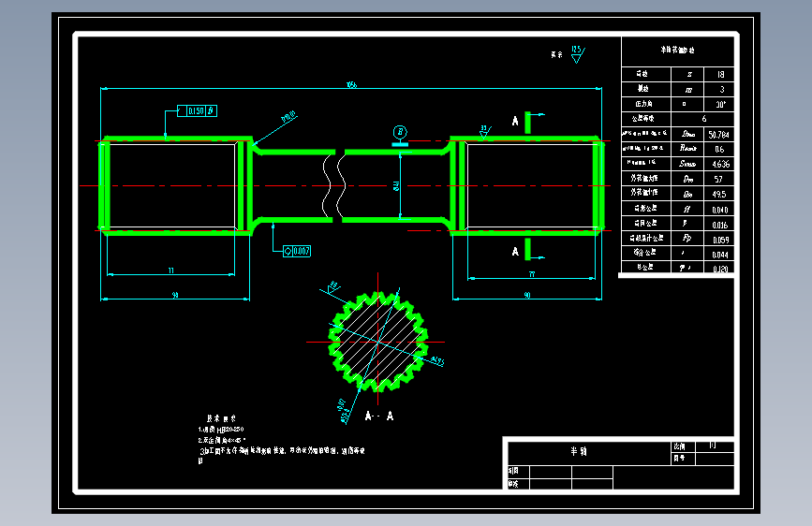Select the pressure angle '30°' cell
This screenshot has height=526, width=812.
coord(718,105)
